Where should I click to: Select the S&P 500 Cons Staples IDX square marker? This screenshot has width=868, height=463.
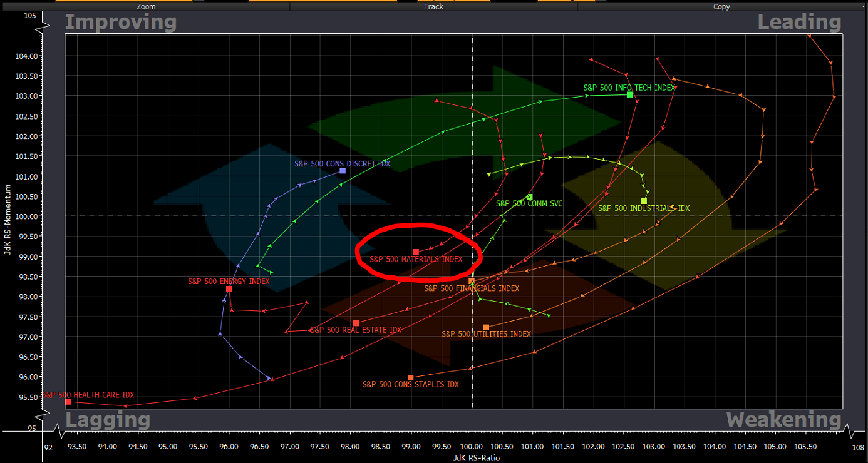[x=411, y=377]
